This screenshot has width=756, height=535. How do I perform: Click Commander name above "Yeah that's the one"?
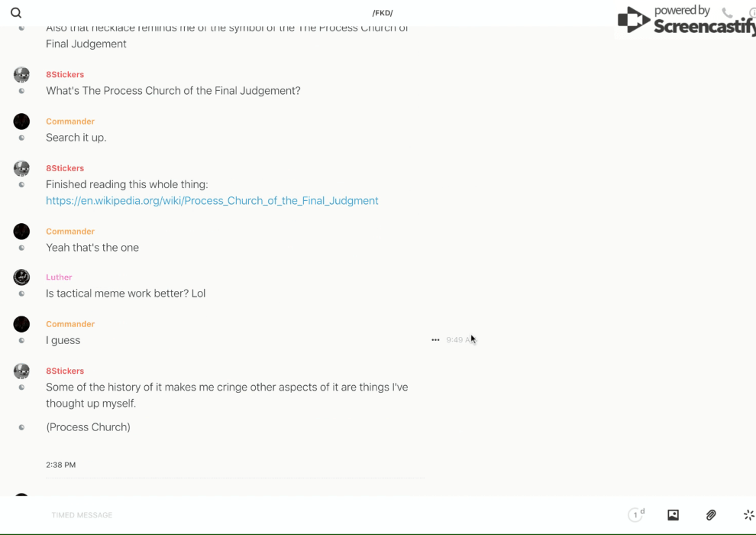pyautogui.click(x=70, y=232)
